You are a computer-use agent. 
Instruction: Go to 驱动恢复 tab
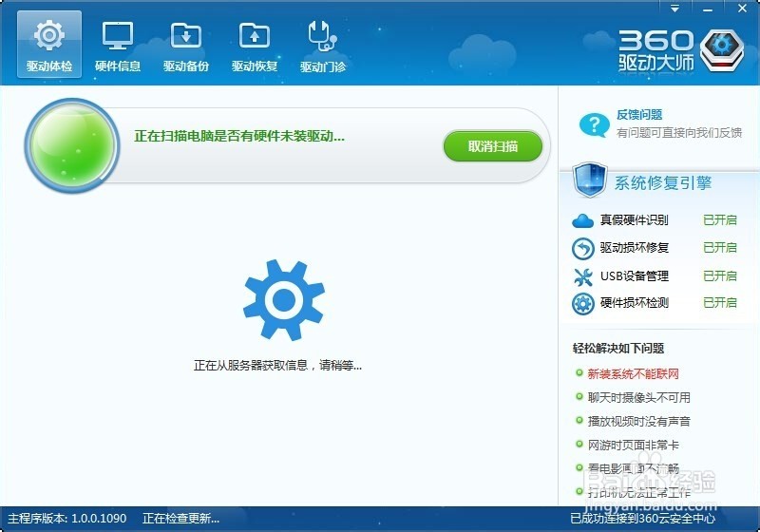(255, 45)
